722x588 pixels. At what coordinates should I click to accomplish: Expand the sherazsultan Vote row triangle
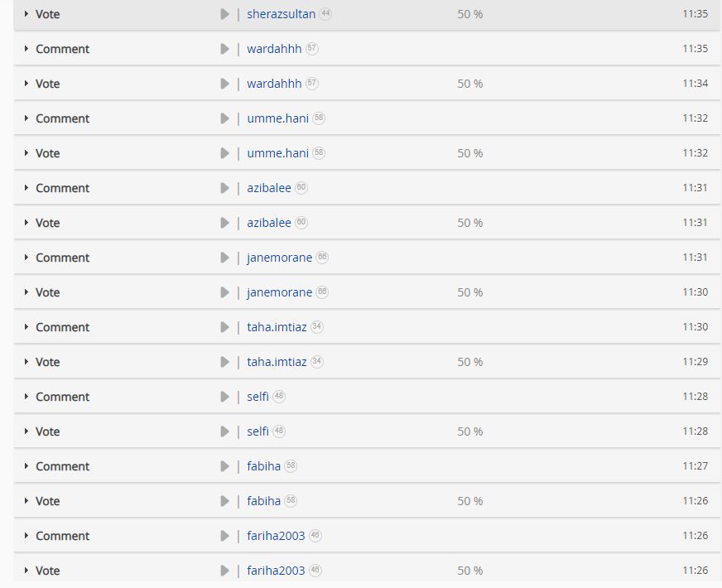[26, 14]
